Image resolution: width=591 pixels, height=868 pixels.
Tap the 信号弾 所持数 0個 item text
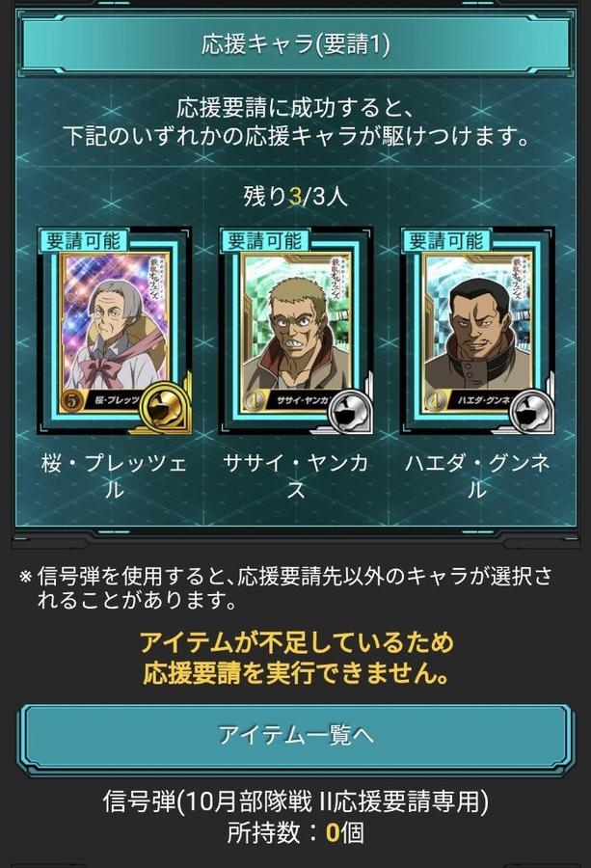click(295, 816)
